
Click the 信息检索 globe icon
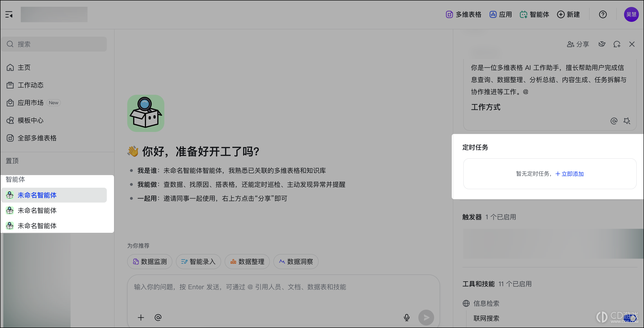click(x=466, y=303)
